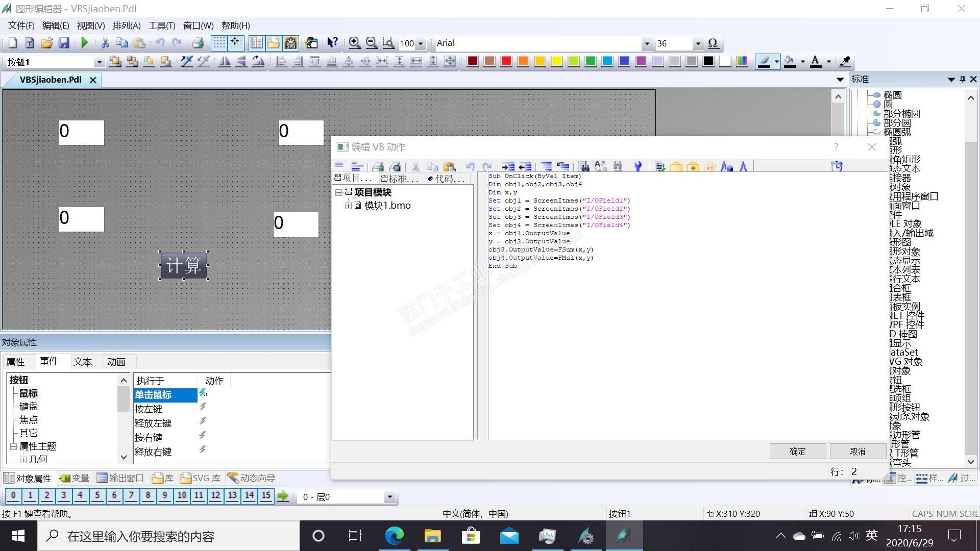Click the trigger clock icon in VB editor
This screenshot has width=980, height=551.
[837, 166]
